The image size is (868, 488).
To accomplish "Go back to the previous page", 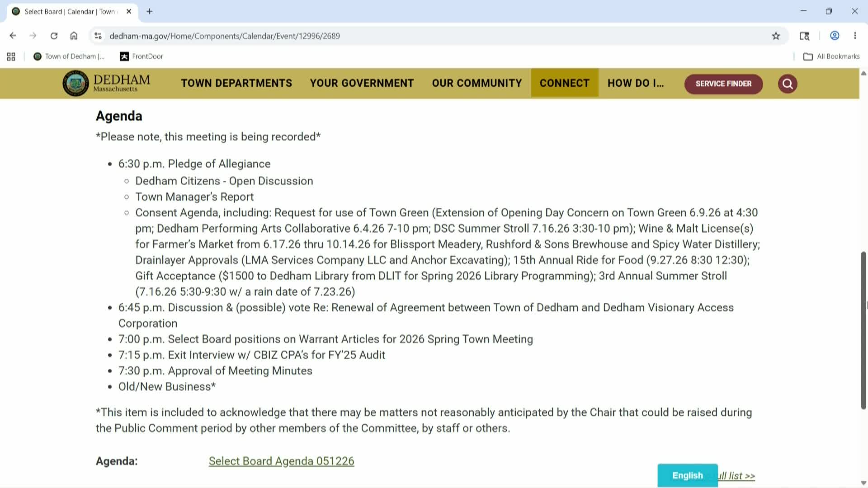I will pyautogui.click(x=13, y=36).
